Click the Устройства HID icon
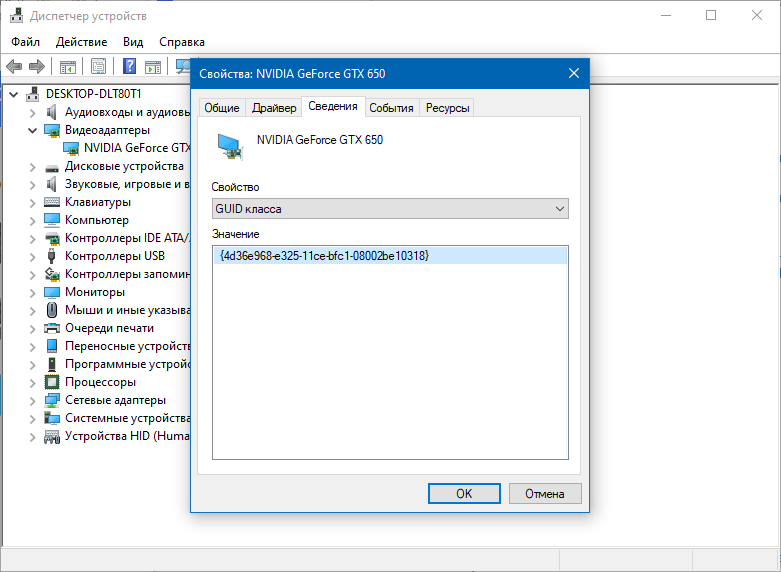This screenshot has width=781, height=572. point(52,436)
